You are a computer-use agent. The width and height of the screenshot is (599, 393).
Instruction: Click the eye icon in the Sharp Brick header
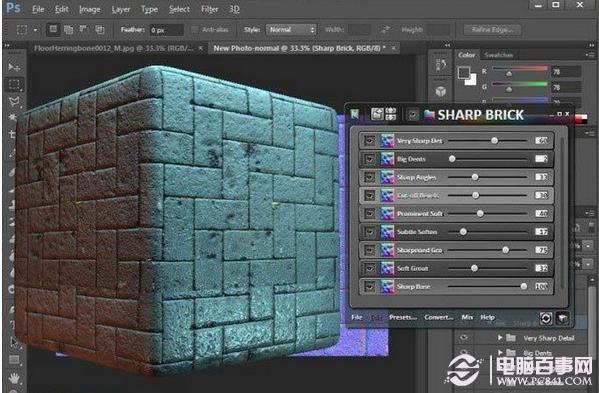point(413,114)
